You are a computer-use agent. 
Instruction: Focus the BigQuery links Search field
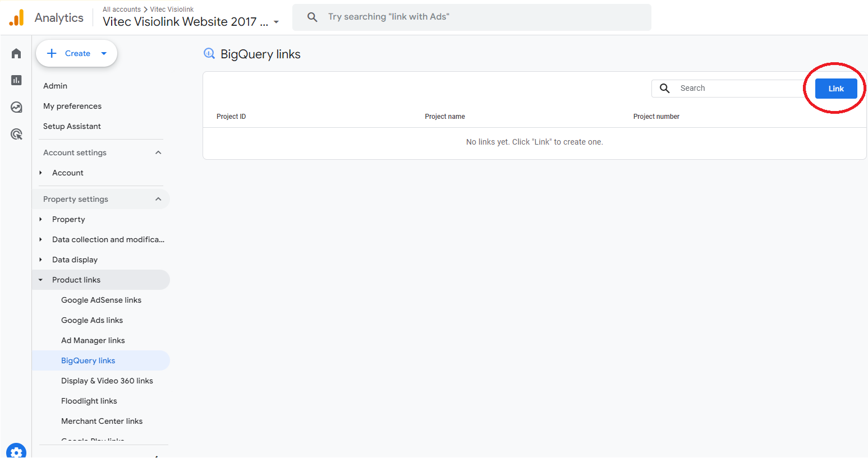(729, 88)
